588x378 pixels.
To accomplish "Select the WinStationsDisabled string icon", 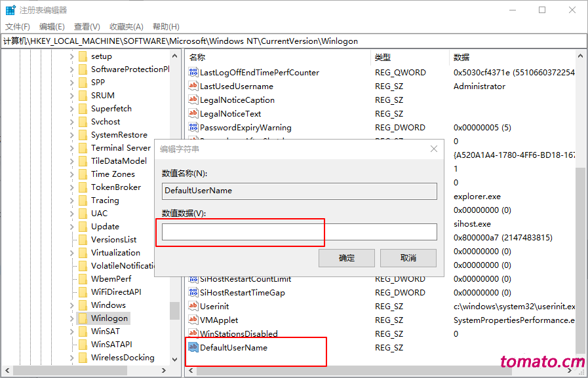I will tap(193, 333).
